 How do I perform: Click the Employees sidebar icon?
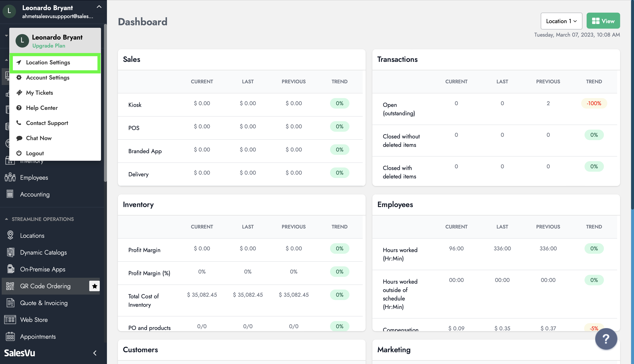point(10,177)
